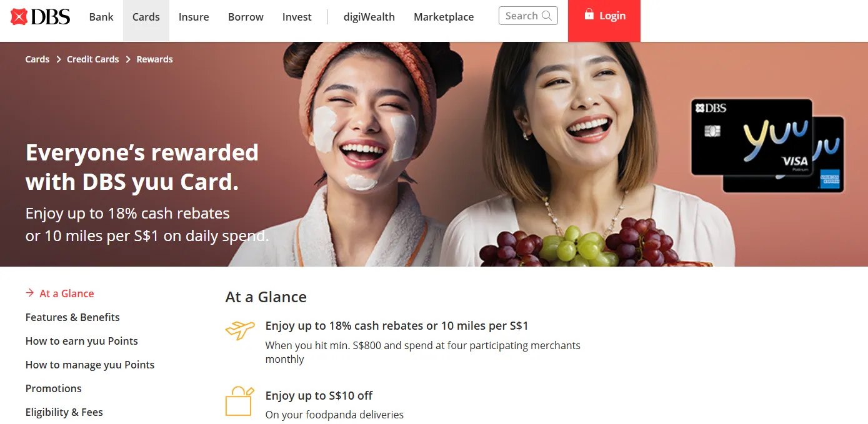Viewport: 868px width, 424px height.
Task: Open the Invest menu
Action: click(x=297, y=17)
